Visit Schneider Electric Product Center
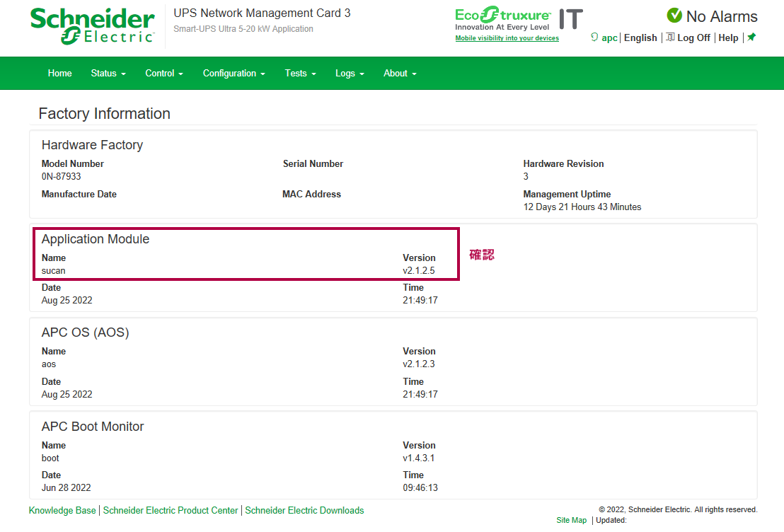 [171, 510]
